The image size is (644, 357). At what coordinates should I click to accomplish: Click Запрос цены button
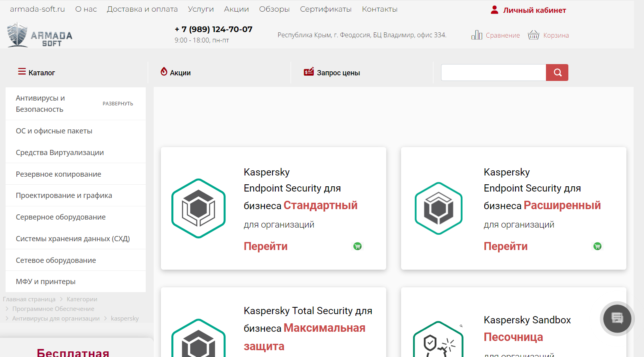pyautogui.click(x=338, y=73)
